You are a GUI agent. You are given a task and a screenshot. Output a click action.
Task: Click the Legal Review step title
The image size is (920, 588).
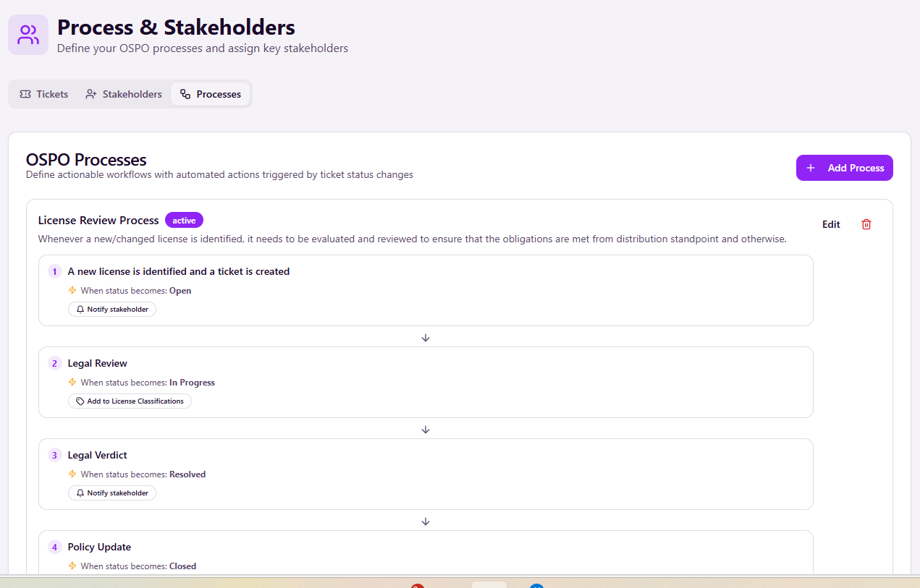tap(98, 364)
